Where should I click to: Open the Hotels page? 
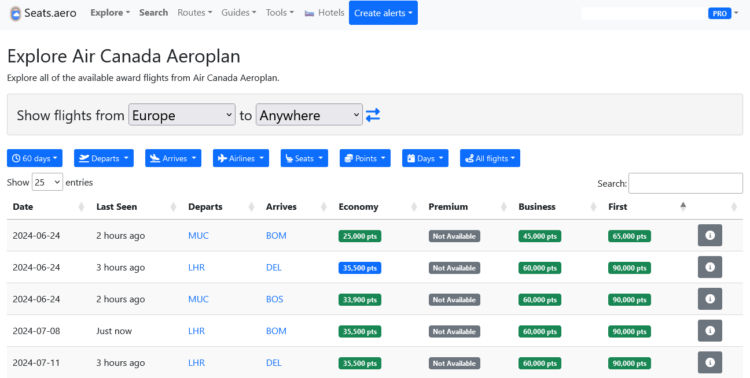tap(324, 13)
